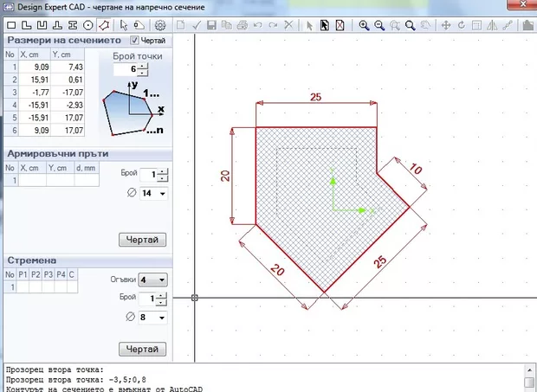The height and width of the screenshot is (392, 537).
Task: Click the zoom in magnifier
Action: tap(366, 25)
